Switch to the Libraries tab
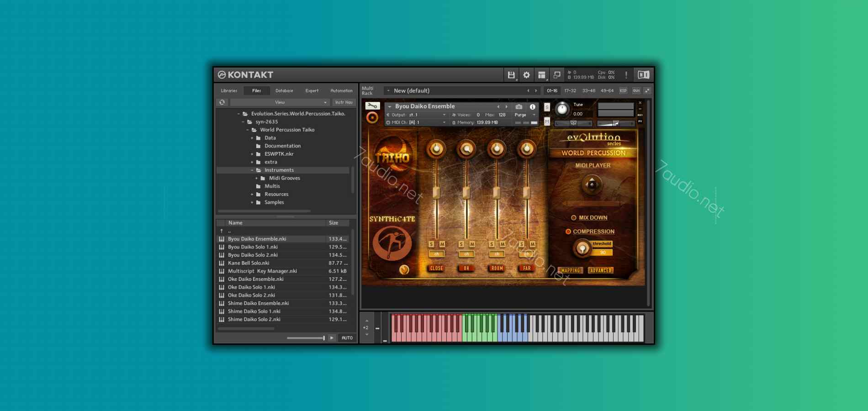 229,90
